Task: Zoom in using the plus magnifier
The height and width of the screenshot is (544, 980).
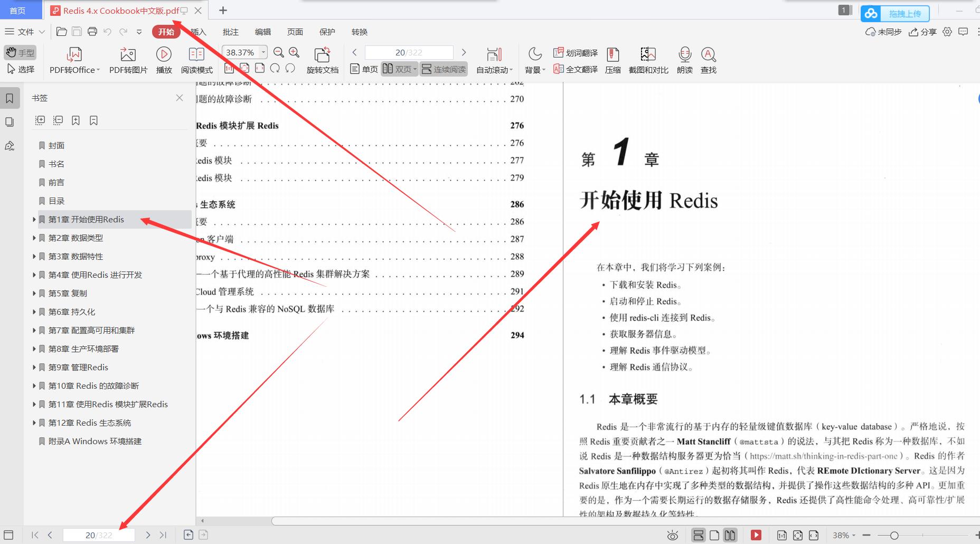Action: tap(294, 52)
